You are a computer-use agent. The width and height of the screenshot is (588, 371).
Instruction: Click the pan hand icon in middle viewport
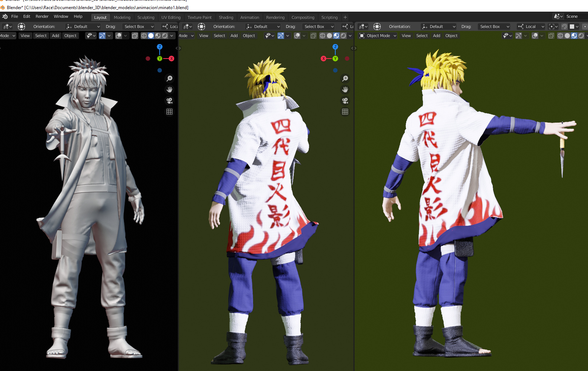pos(345,89)
